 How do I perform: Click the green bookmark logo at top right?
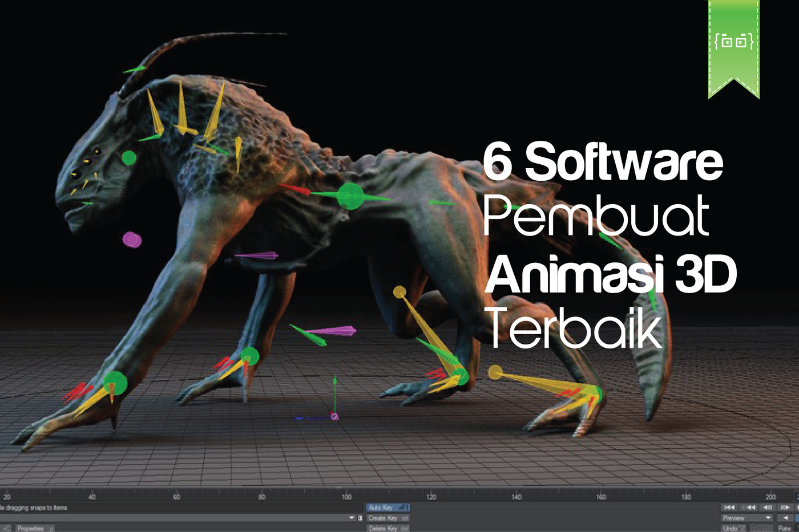734,43
